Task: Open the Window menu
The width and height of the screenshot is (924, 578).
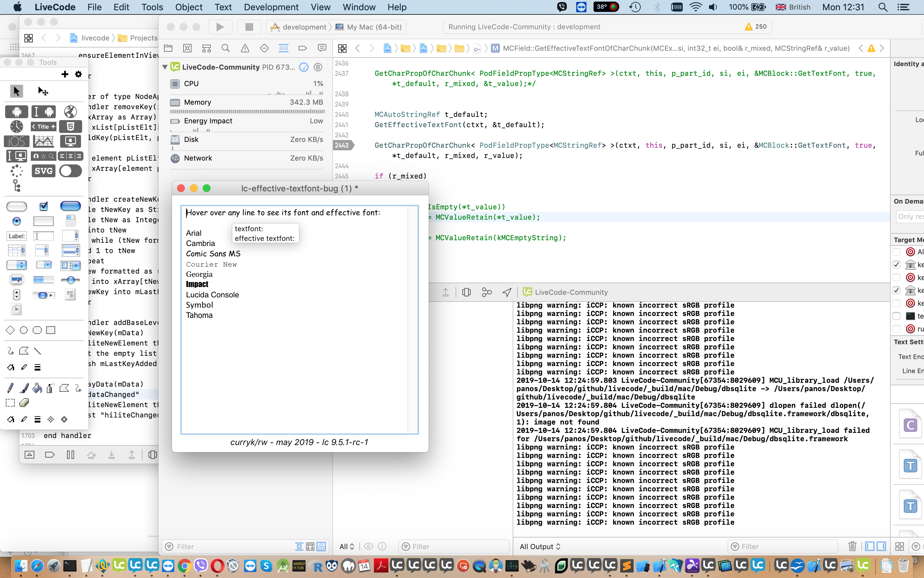Action: 359,7
